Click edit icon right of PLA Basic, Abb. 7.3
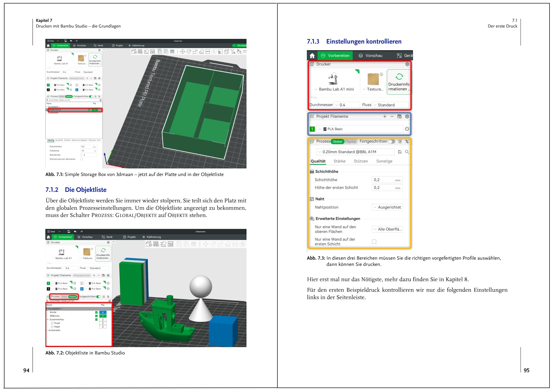 click(407, 129)
